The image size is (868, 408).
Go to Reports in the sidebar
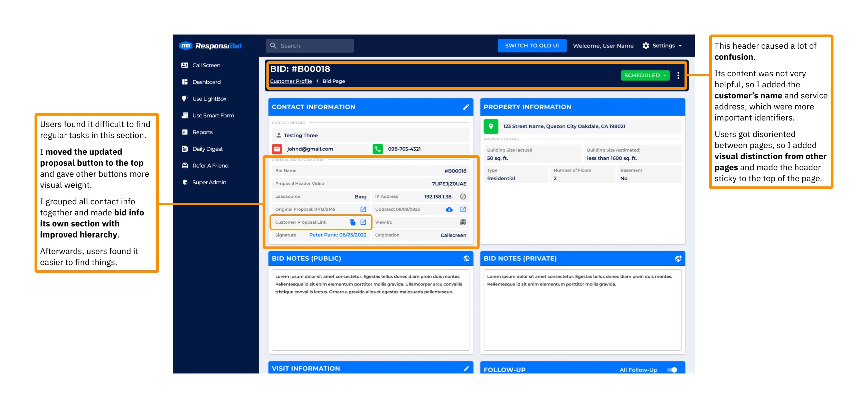[x=202, y=132]
